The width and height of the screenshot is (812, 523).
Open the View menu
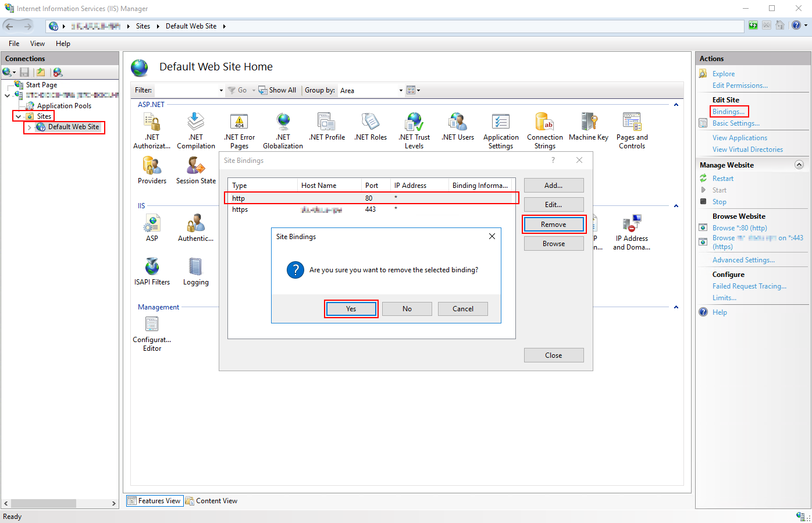[x=37, y=43]
